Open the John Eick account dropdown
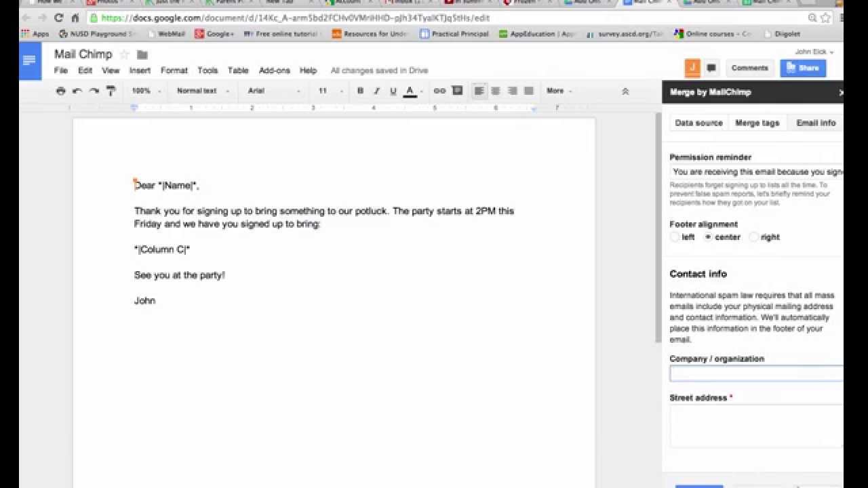Viewport: 868px width, 488px height. point(814,52)
